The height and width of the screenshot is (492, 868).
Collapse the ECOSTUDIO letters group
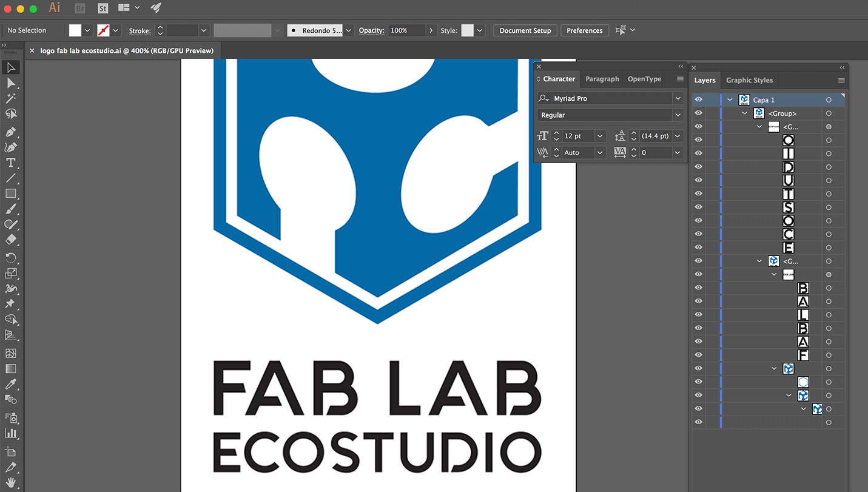point(759,127)
